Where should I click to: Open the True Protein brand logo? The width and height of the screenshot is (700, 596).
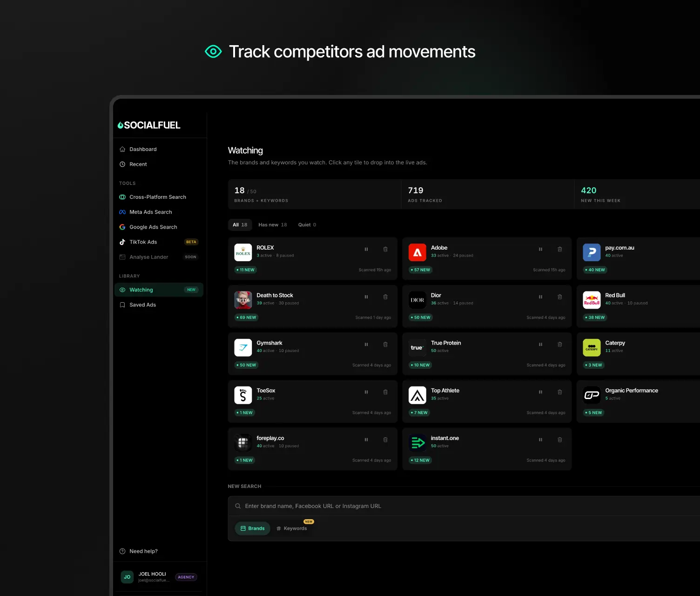(x=417, y=348)
